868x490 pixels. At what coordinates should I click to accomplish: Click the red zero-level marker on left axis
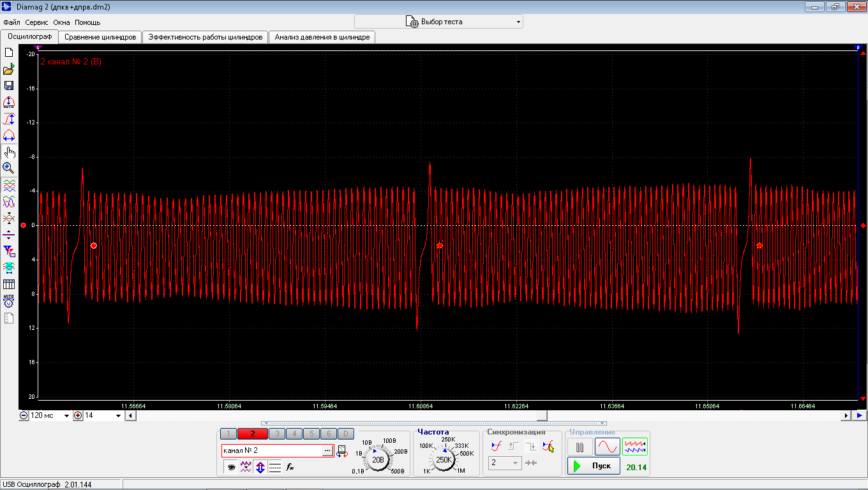pos(24,225)
